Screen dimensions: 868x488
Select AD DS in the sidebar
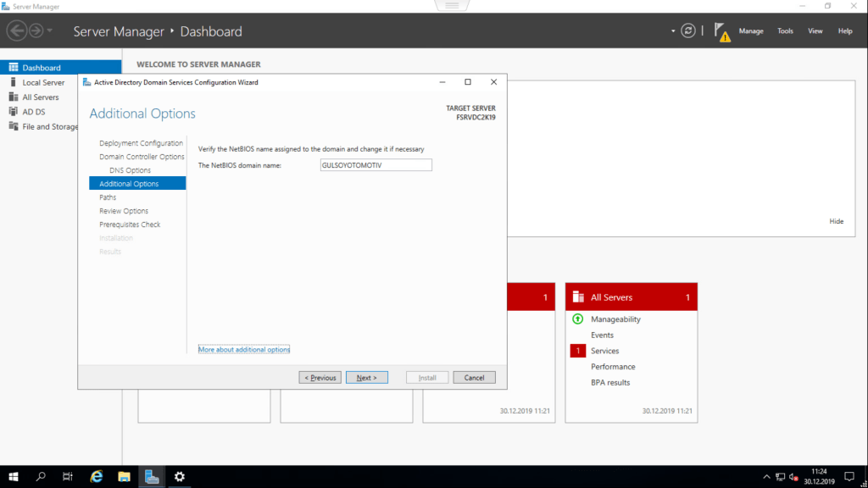33,112
